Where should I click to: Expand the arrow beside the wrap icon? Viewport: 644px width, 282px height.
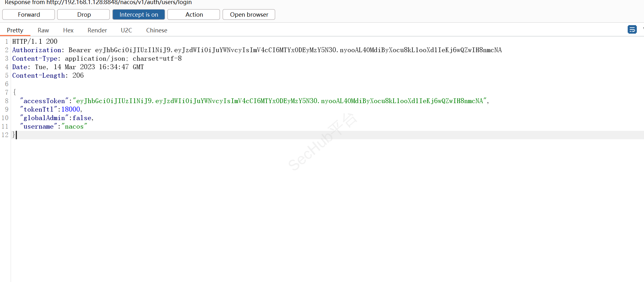point(643,29)
